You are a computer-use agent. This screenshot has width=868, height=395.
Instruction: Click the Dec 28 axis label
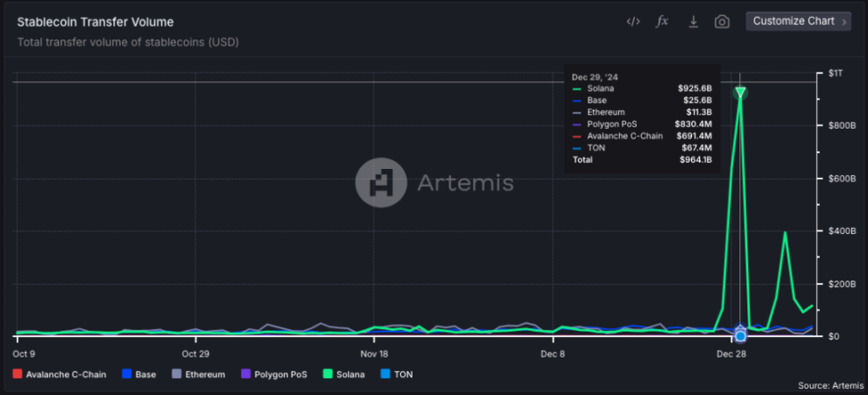pyautogui.click(x=730, y=354)
